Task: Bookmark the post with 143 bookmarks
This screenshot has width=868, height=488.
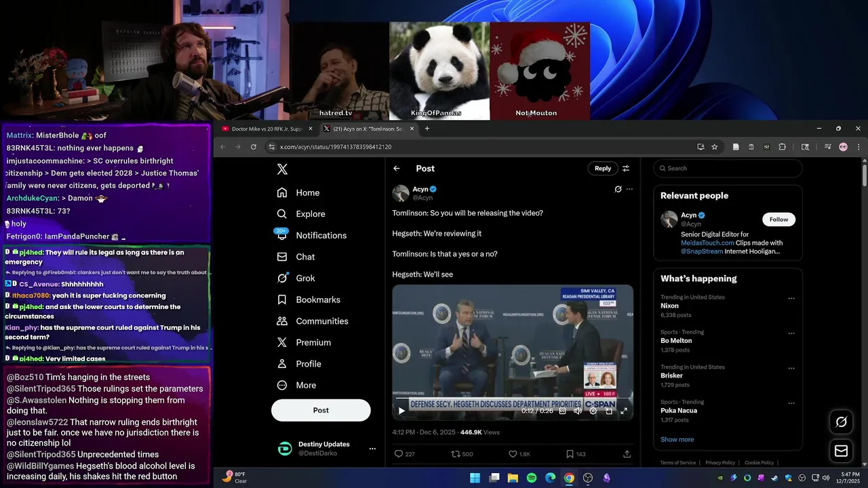Action: click(x=575, y=454)
